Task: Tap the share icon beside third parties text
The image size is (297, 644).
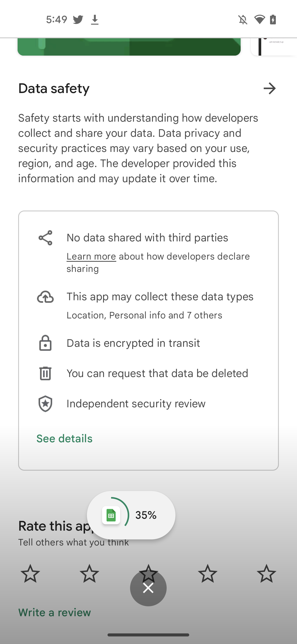Action: [45, 238]
